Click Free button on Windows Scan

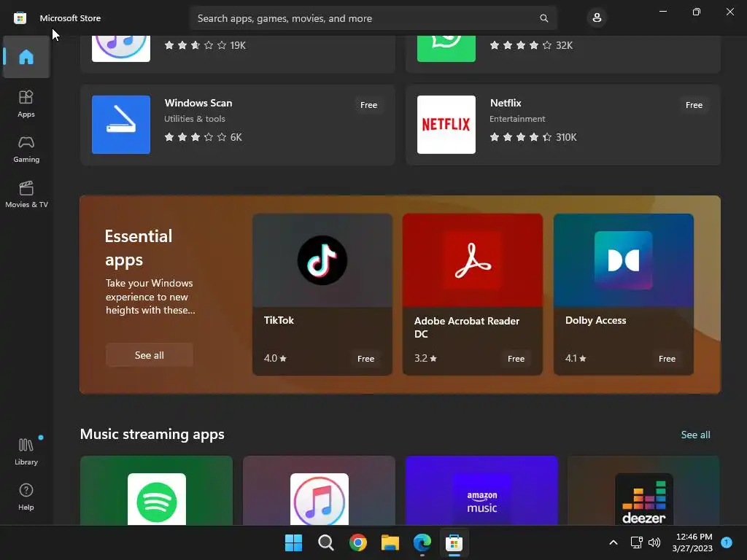[368, 105]
